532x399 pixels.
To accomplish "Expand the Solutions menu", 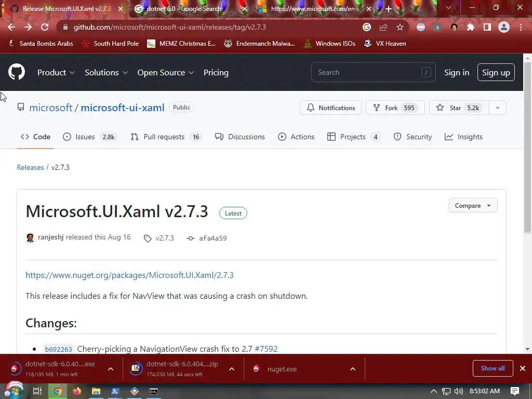I will (106, 73).
